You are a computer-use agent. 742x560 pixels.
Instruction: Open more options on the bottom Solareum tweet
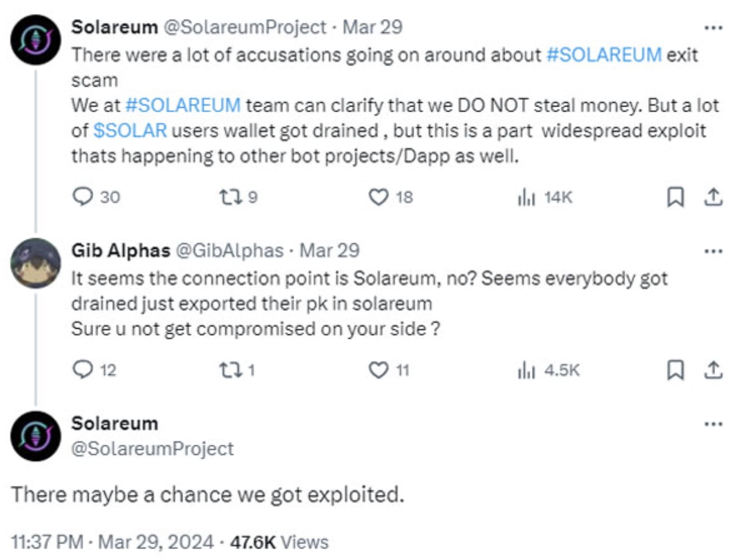pyautogui.click(x=714, y=423)
